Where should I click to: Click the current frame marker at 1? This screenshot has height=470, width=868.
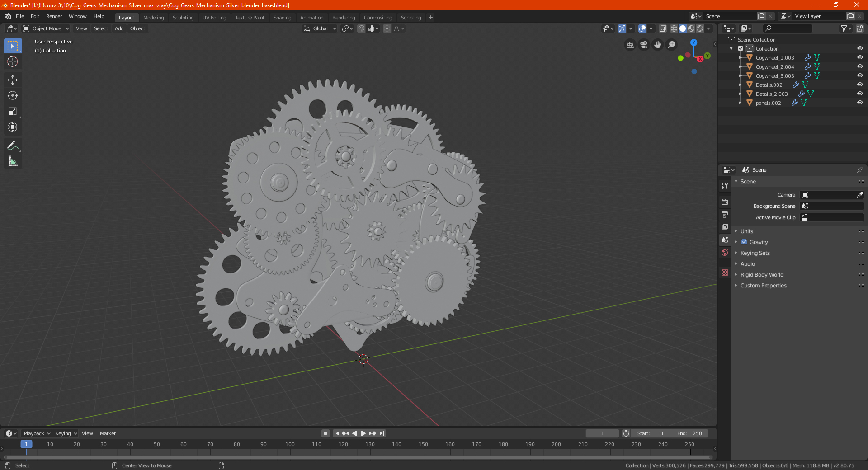26,444
